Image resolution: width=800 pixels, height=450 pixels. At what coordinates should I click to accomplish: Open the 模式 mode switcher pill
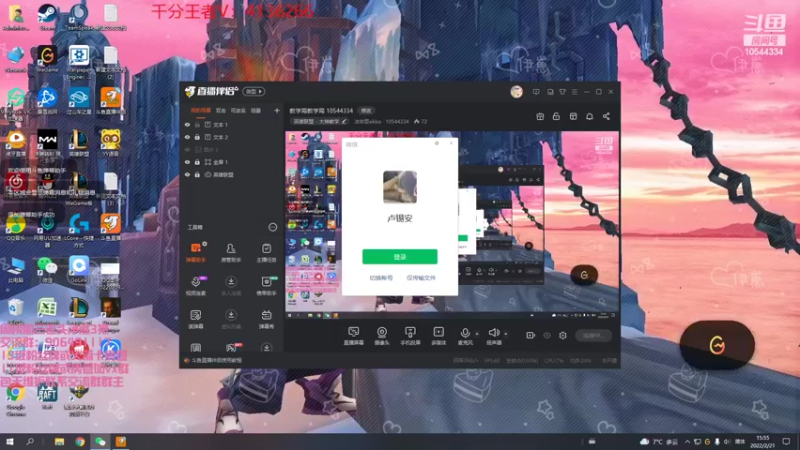[x=254, y=92]
